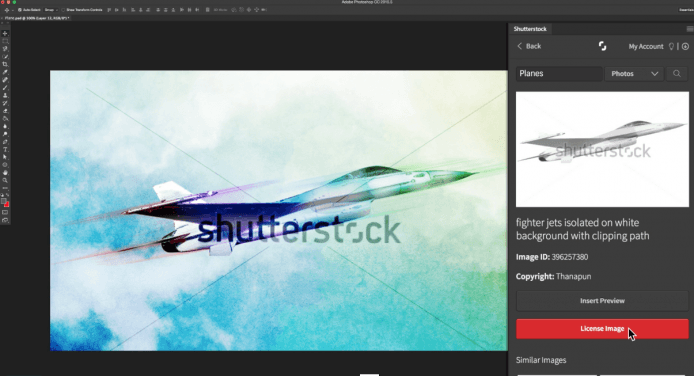
Task: Click the Similar Images heading
Action: [x=541, y=360]
